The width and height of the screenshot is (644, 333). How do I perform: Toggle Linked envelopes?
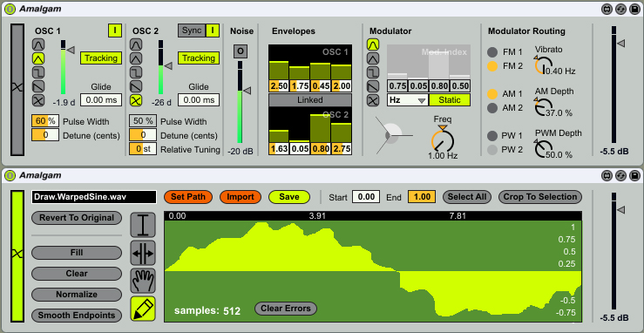310,99
